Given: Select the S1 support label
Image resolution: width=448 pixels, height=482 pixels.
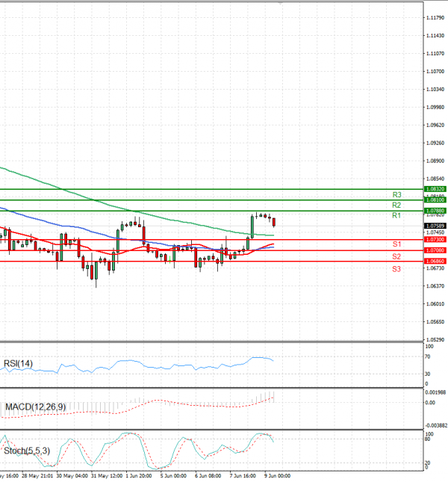Looking at the screenshot, I should pyautogui.click(x=396, y=244).
